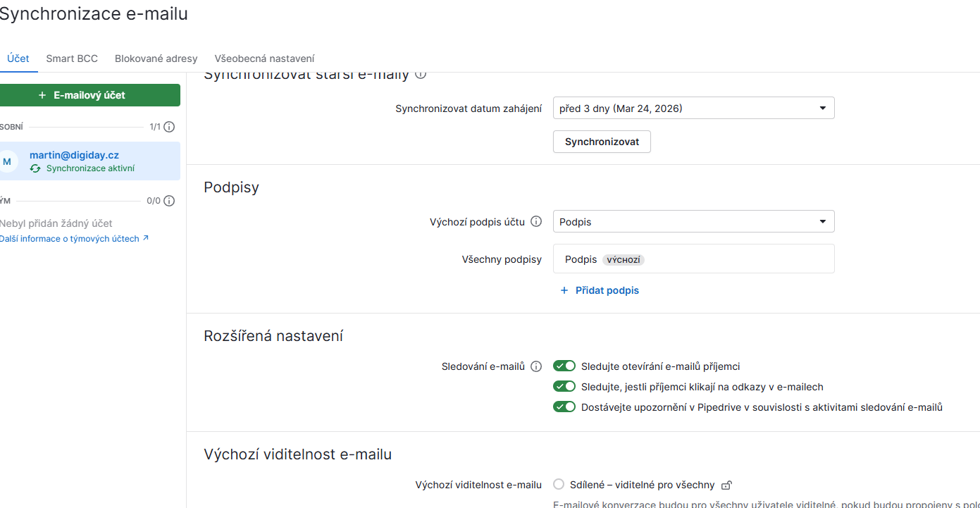Go to Všeobecná nastavení tab

[264, 58]
